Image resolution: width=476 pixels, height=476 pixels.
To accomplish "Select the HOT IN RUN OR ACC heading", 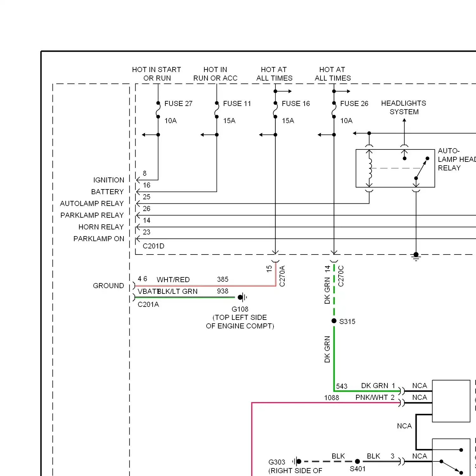I will coord(215,74).
